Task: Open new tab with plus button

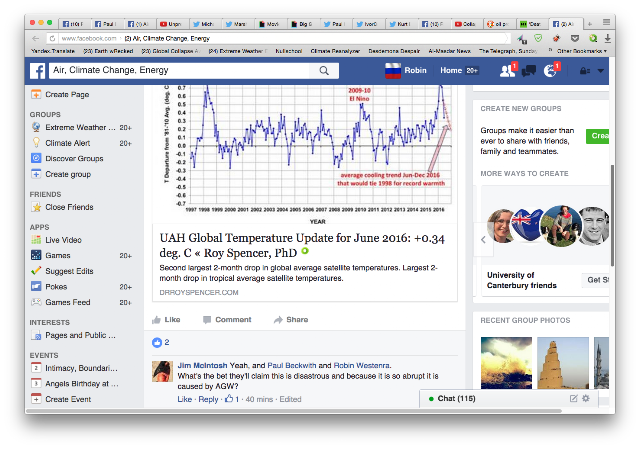Action: [590, 24]
